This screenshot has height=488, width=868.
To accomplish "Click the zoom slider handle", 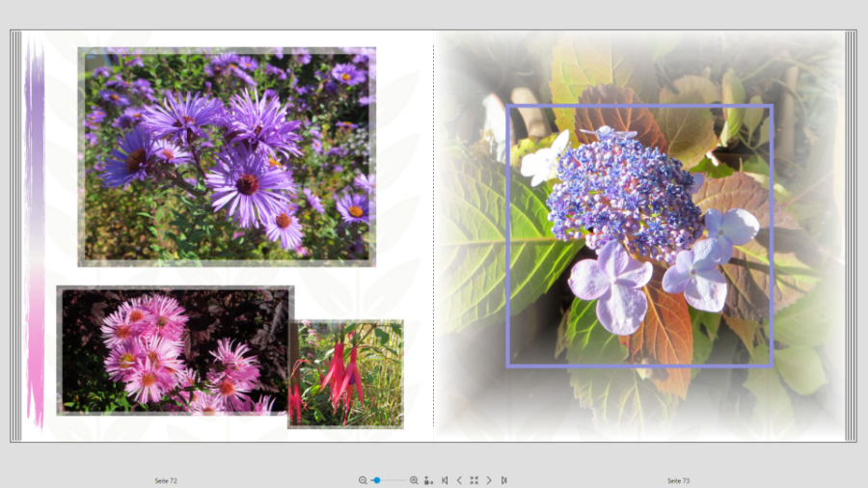I will click(x=377, y=480).
